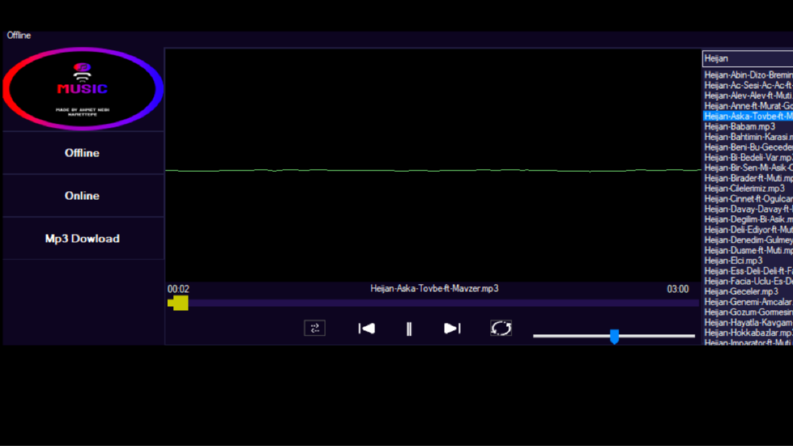
Task: Select Heijan-Cinnet-ft-Ogulcan song
Action: coord(748,199)
